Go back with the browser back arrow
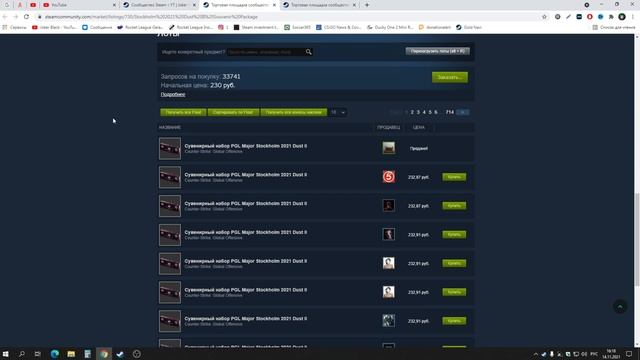 (x=5, y=17)
